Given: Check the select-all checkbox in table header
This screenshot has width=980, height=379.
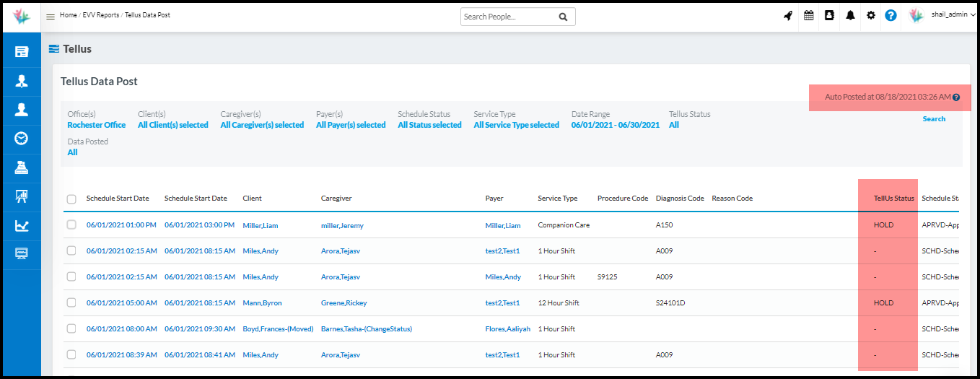Looking at the screenshot, I should [71, 199].
